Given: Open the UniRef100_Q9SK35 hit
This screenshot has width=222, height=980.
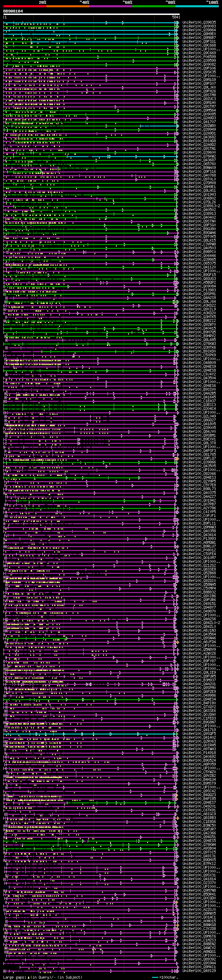Looking at the screenshot, I should tap(199, 72).
